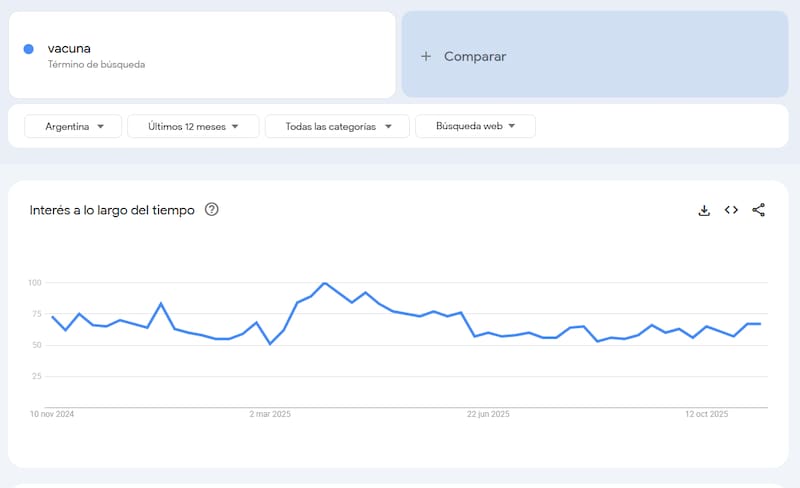Expand the Últimos 12 meses time range
Image resolution: width=800 pixels, height=488 pixels.
point(193,126)
